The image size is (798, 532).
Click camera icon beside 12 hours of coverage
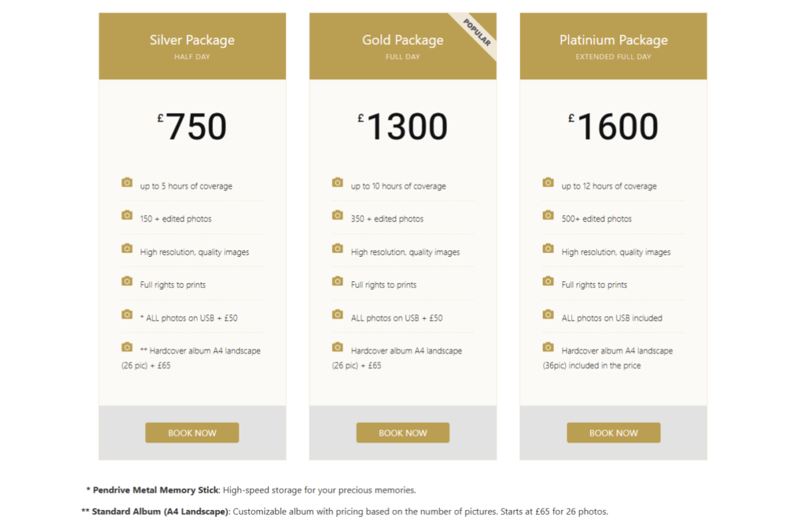coord(549,182)
